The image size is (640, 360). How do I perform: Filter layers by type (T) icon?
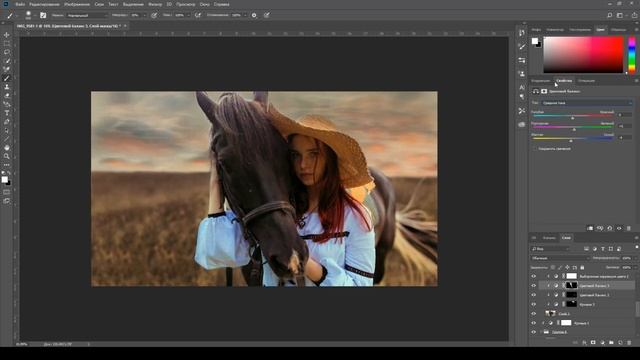tap(602, 249)
